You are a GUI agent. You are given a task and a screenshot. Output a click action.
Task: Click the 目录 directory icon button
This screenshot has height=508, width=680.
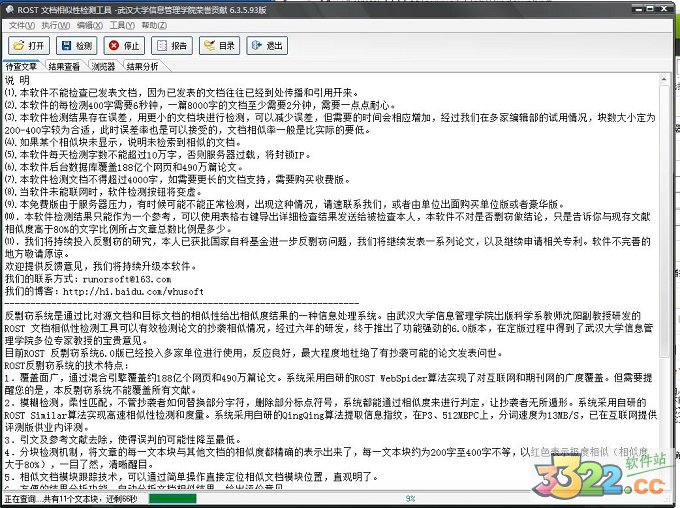coord(219,46)
